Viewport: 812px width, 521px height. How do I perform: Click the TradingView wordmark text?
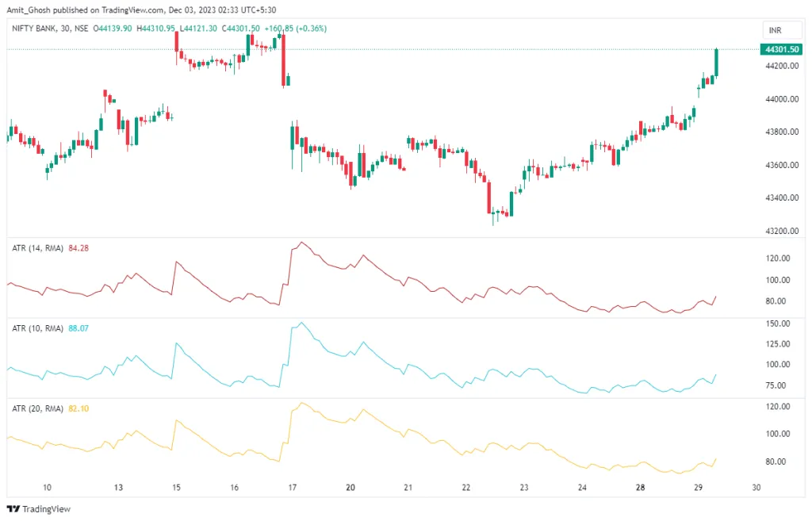point(44,509)
